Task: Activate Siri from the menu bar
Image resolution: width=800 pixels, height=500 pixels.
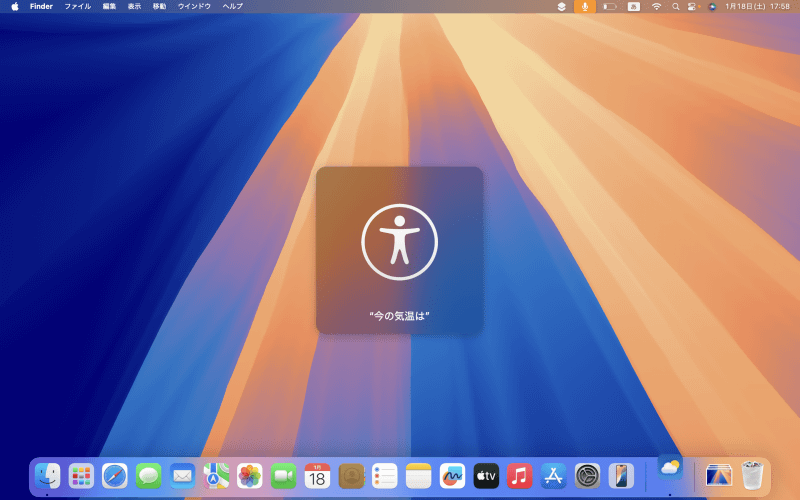Action: pos(712,7)
